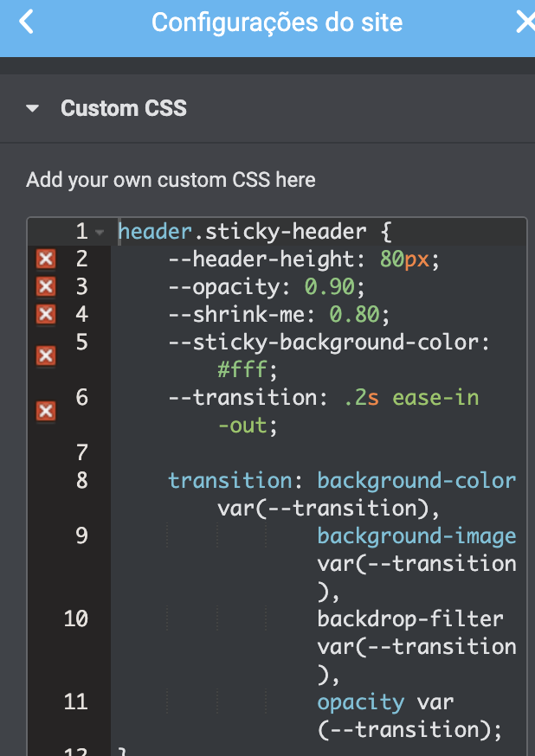
Task: Click the error marker on line 3
Action: coord(46,287)
